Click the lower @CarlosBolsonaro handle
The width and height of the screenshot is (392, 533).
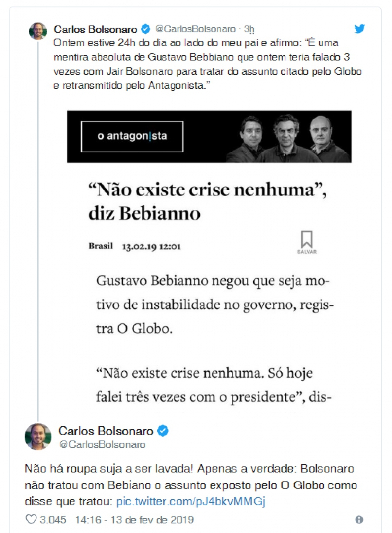[x=102, y=444]
